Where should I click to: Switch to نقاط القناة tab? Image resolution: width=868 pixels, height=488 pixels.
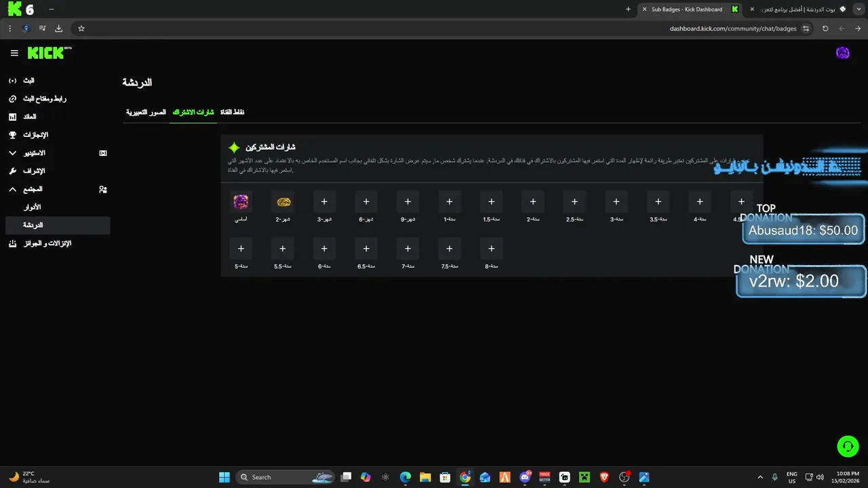point(232,112)
